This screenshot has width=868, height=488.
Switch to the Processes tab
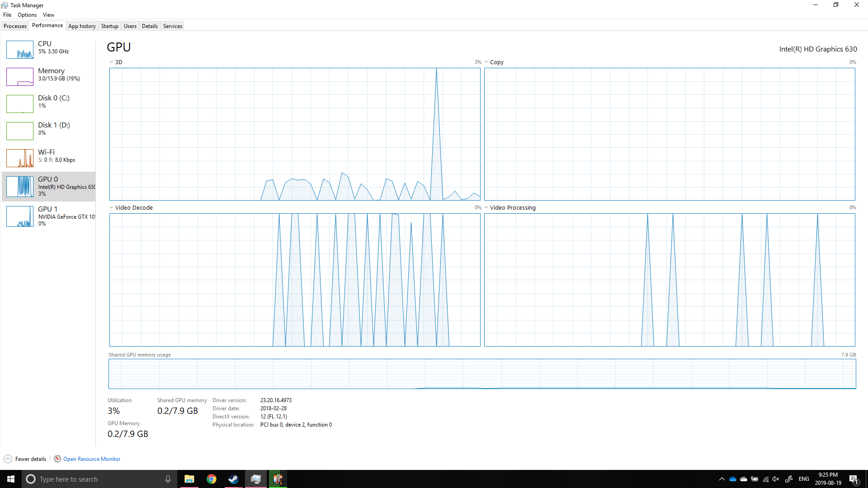pos(15,26)
